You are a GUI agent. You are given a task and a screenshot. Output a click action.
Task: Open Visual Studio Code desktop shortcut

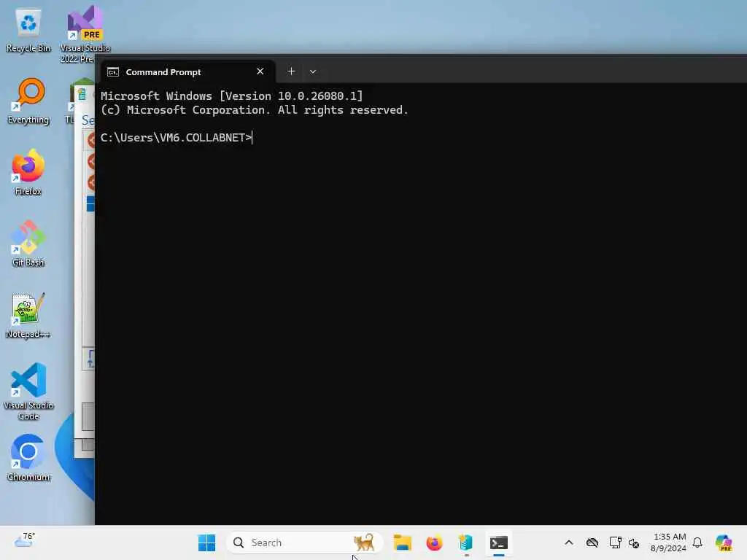pos(28,392)
